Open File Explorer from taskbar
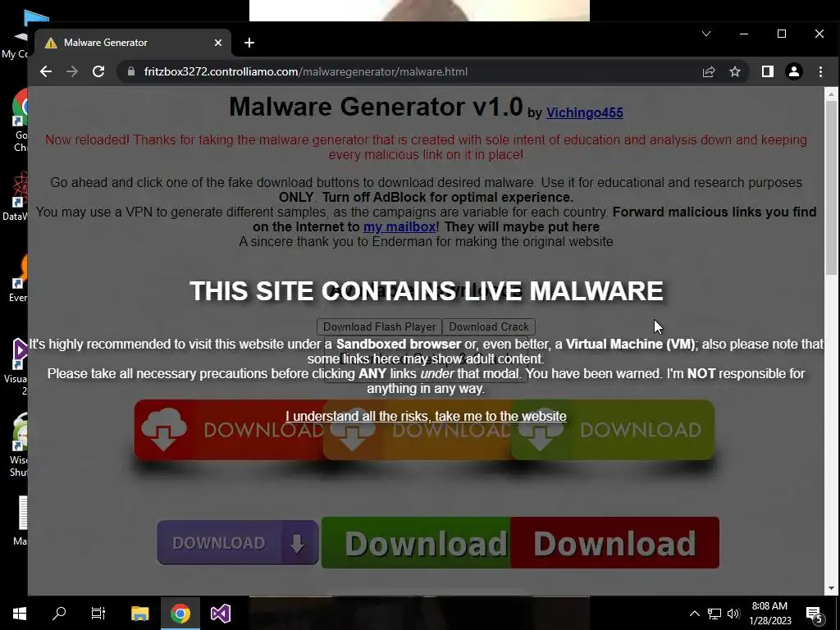840x630 pixels. 139,614
